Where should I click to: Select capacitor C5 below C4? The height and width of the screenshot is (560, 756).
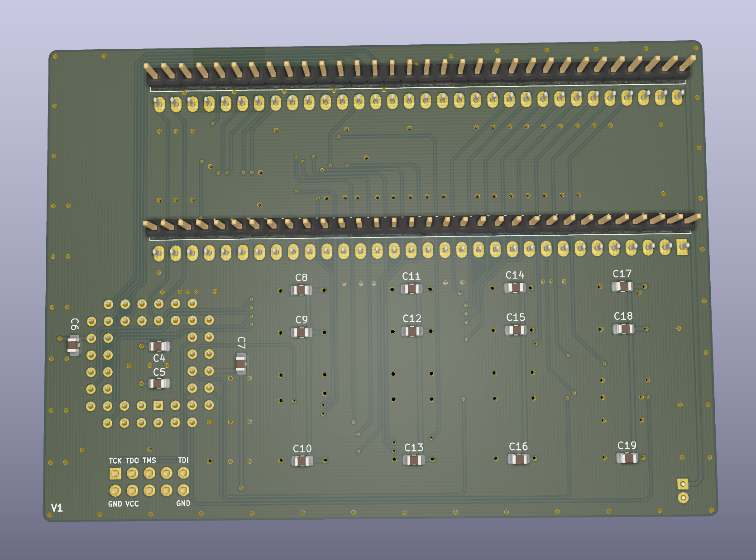click(x=159, y=384)
